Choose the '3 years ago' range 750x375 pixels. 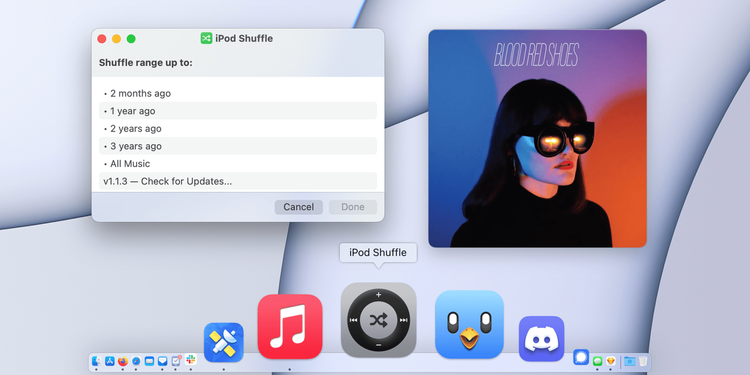click(238, 146)
